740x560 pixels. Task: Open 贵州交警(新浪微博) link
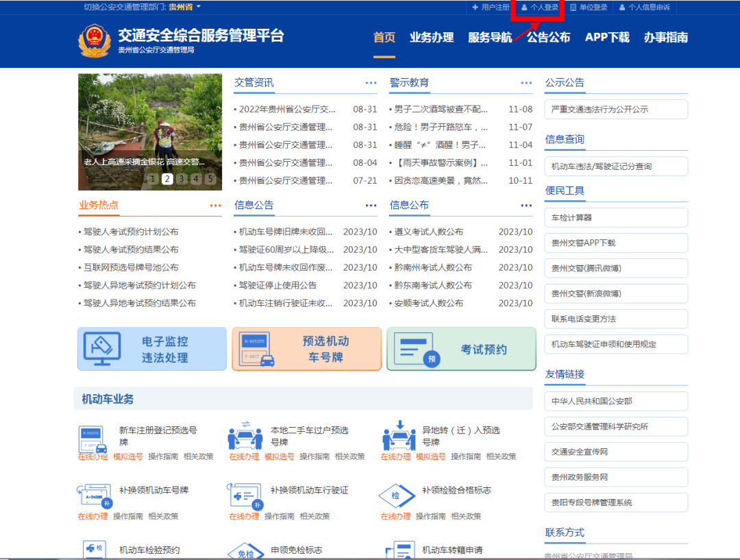click(616, 293)
